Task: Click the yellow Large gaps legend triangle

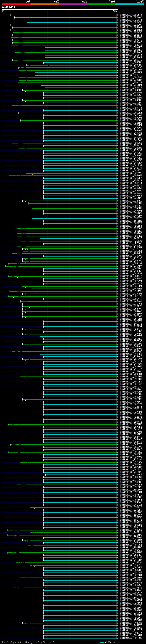Action: [19, 642]
